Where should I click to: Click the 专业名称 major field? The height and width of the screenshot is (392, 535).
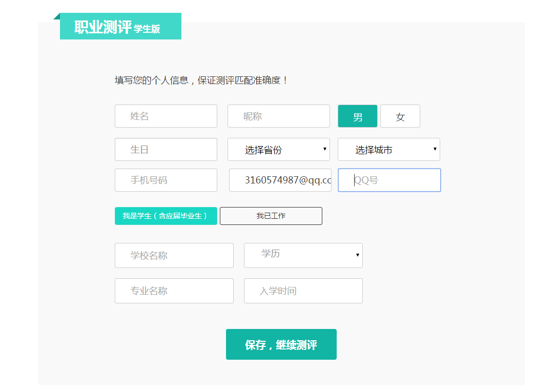174,291
